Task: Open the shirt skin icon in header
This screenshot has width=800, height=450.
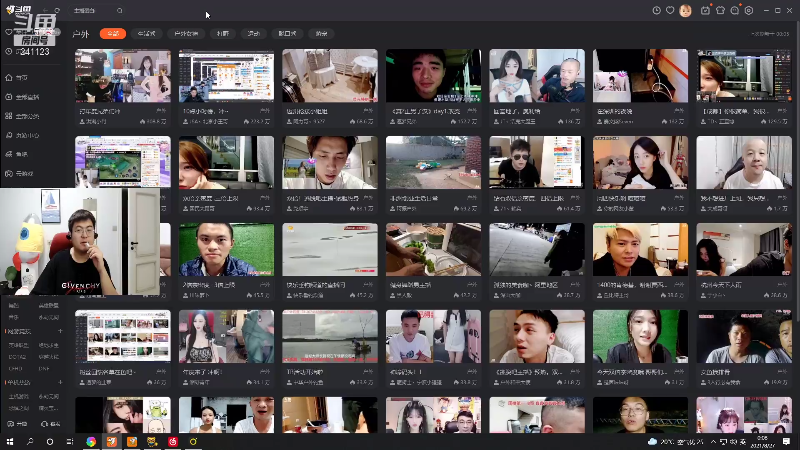Action: (720, 10)
